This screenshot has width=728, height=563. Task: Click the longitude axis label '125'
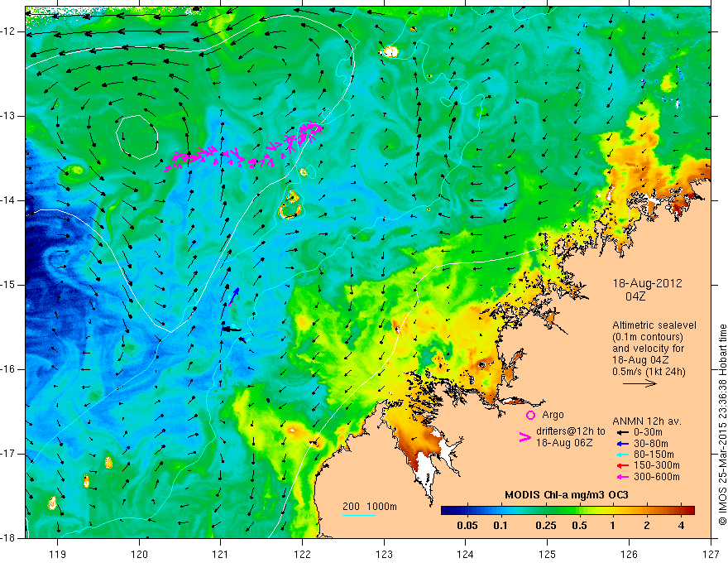pyautogui.click(x=548, y=554)
